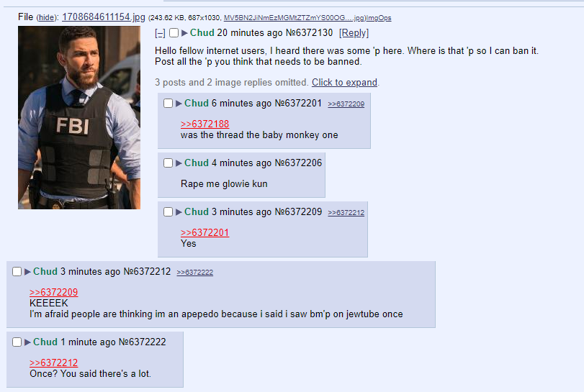Open post menu arrow for №6372212
Viewport: 584px width, 392px height.
[27, 272]
